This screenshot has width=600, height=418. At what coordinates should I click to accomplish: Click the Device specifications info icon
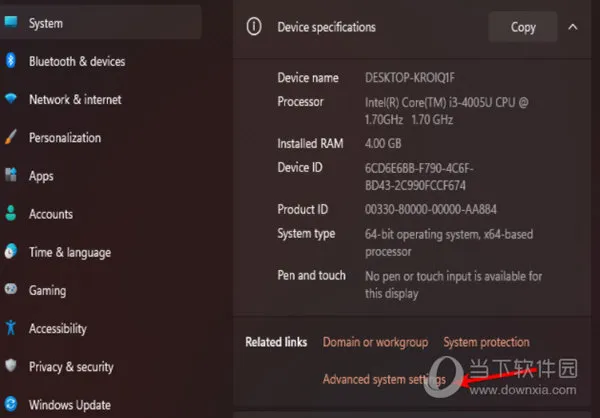tap(254, 27)
